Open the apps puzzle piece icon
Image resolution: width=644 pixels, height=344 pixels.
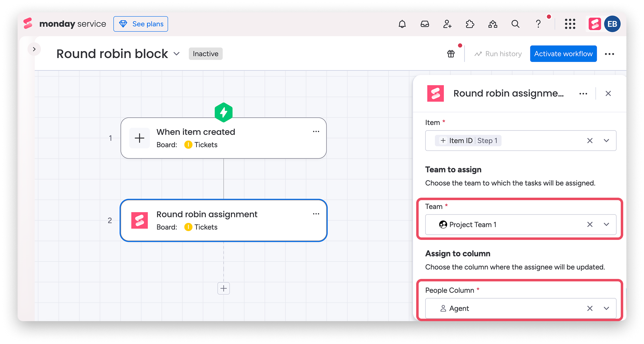pyautogui.click(x=470, y=24)
